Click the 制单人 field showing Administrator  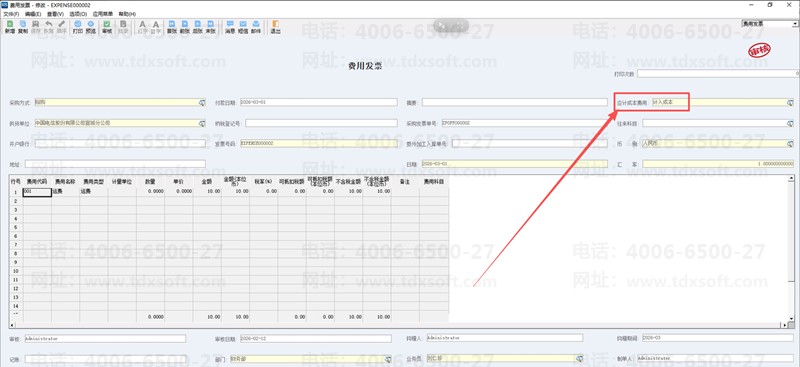(x=715, y=359)
